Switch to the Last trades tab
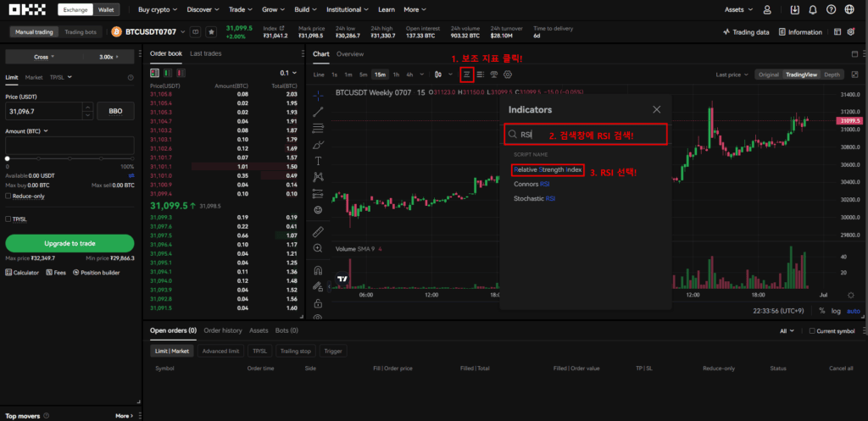The width and height of the screenshot is (868, 421). click(x=206, y=53)
